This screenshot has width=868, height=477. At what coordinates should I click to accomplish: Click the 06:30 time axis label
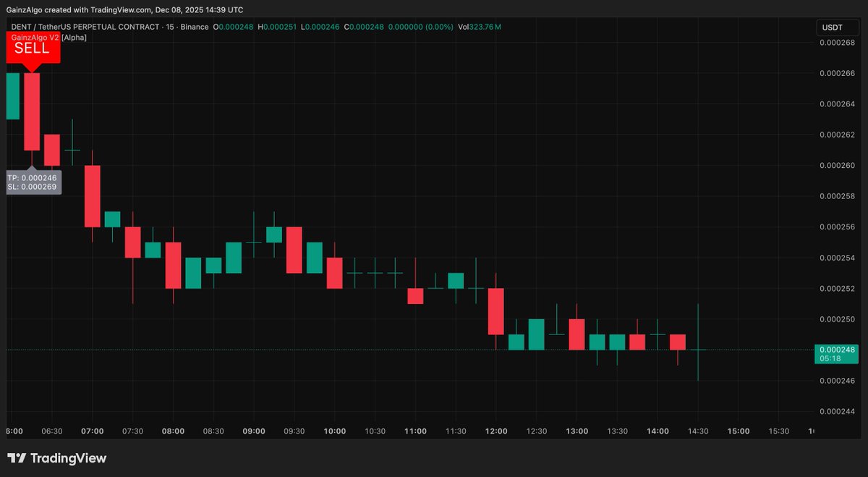pyautogui.click(x=52, y=431)
